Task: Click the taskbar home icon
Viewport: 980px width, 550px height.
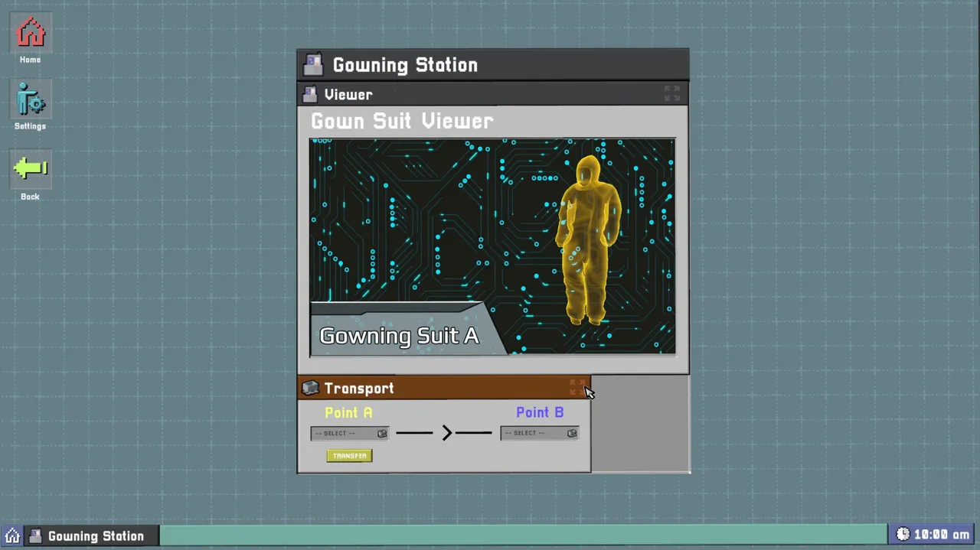Action: point(12,535)
